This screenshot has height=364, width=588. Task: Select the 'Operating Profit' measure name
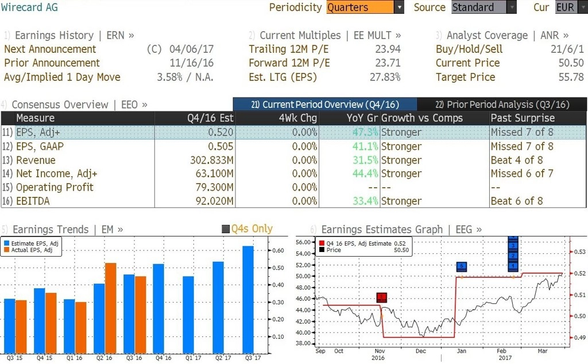(x=55, y=187)
